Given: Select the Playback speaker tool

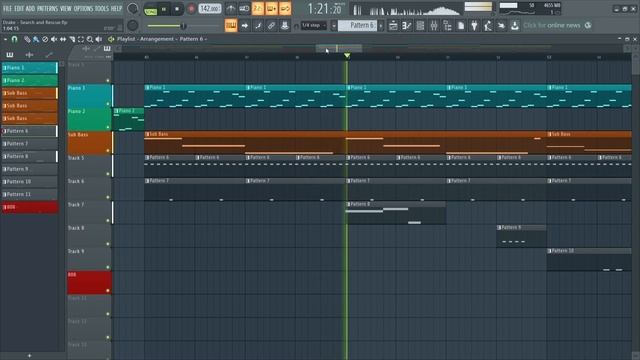Looking at the screenshot, I should click(x=99, y=39).
